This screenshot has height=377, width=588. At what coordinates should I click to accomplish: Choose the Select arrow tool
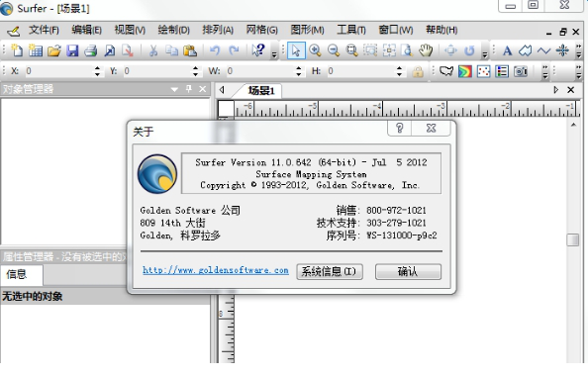point(296,50)
